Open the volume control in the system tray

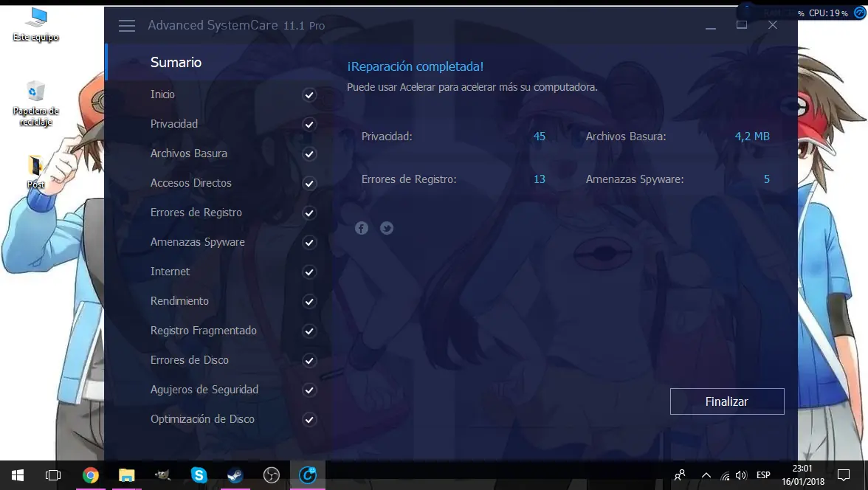(740, 475)
